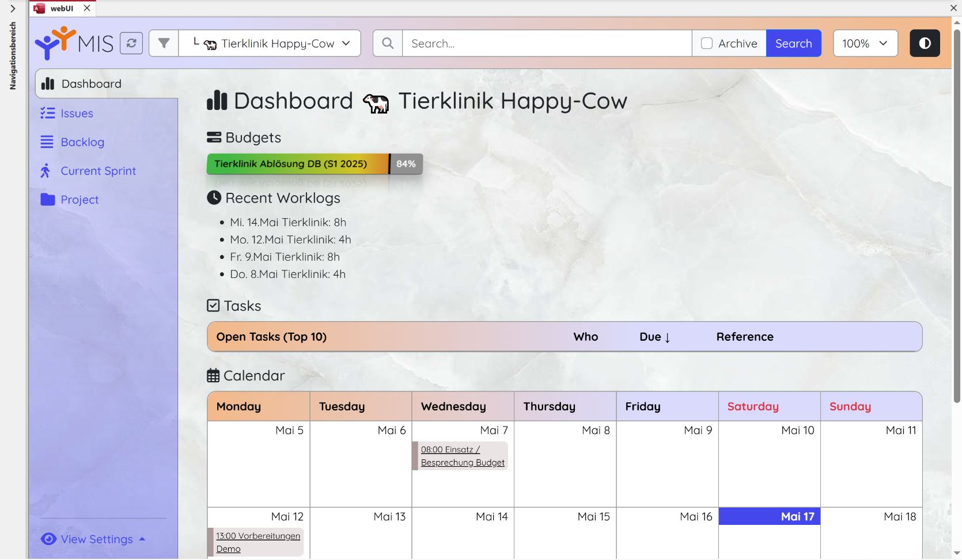The image size is (962, 560).
Task: Click the magnifying glass search icon
Action: [x=388, y=43]
